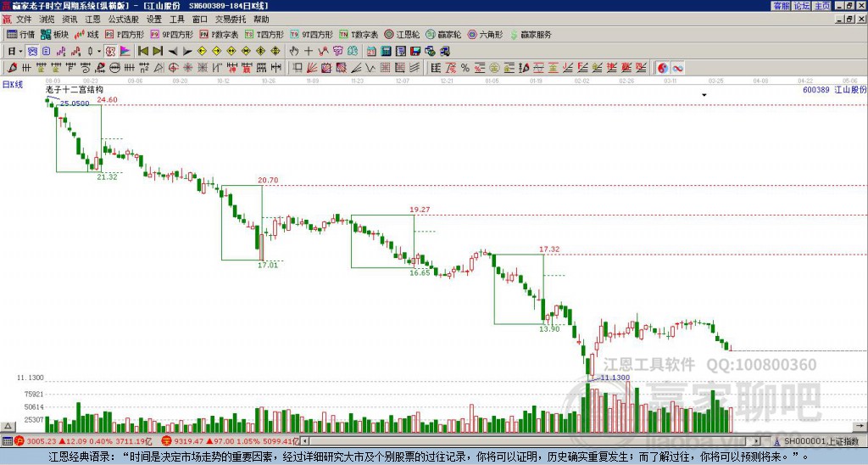868x465 pixels.
Task: Click the colorful flag icon
Action: coord(125,52)
